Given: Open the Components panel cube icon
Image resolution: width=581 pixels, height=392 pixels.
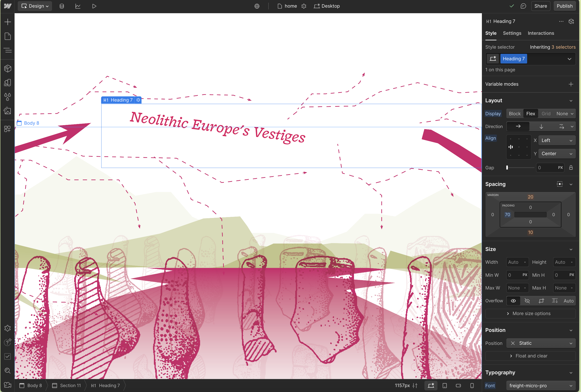Looking at the screenshot, I should click(x=7, y=68).
